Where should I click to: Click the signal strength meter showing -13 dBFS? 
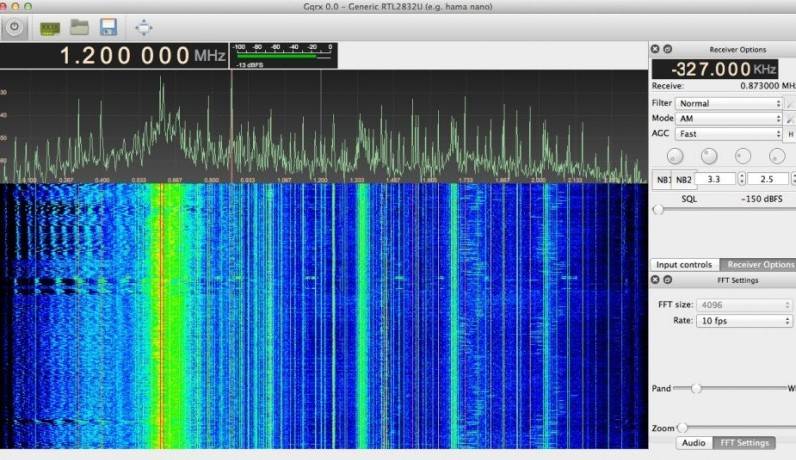[283, 55]
